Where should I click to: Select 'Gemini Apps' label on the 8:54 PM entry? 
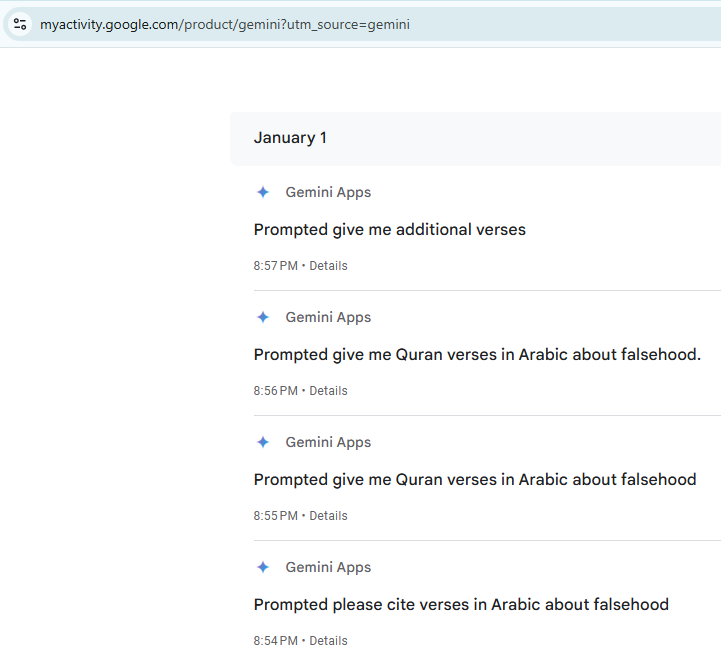coord(328,567)
